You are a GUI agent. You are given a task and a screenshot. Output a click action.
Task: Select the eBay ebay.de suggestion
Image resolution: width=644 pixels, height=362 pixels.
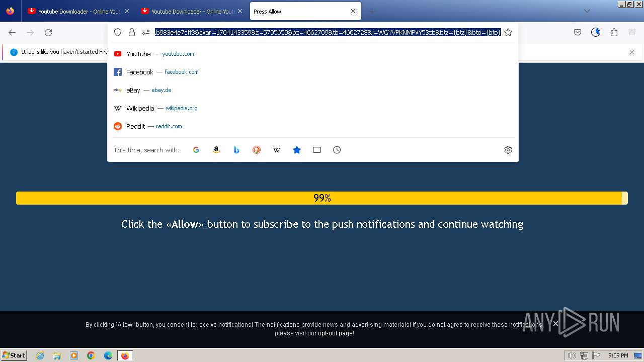point(313,90)
